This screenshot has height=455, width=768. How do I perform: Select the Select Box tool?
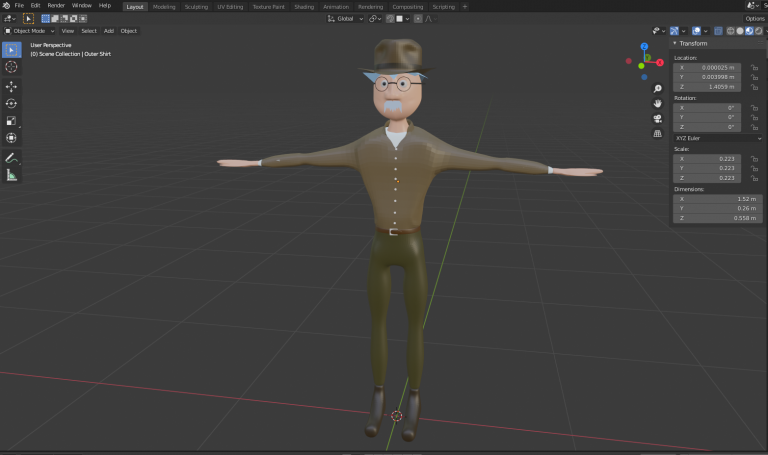coord(11,50)
